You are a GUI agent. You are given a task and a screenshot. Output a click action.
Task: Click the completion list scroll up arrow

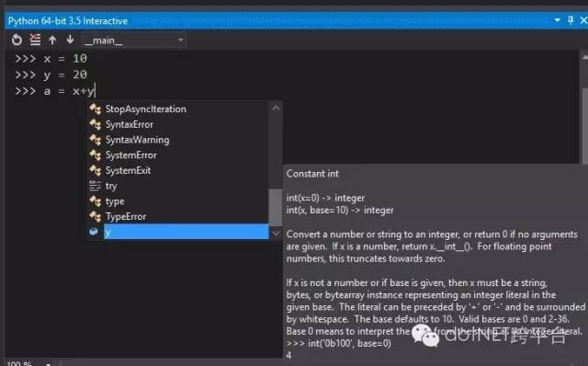[x=276, y=108]
